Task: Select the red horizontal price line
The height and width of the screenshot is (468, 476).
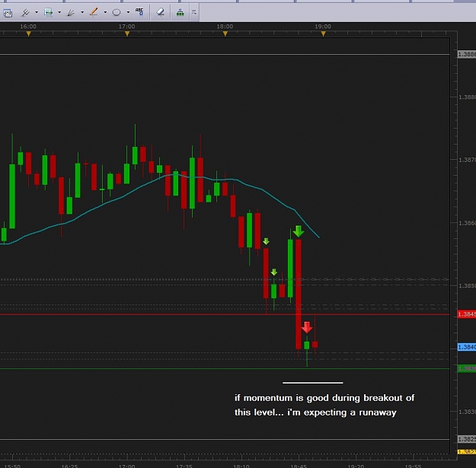Action: (225, 314)
